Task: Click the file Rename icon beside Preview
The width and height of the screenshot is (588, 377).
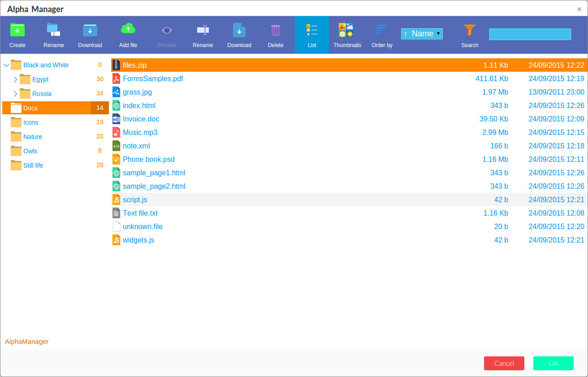Action: [203, 30]
